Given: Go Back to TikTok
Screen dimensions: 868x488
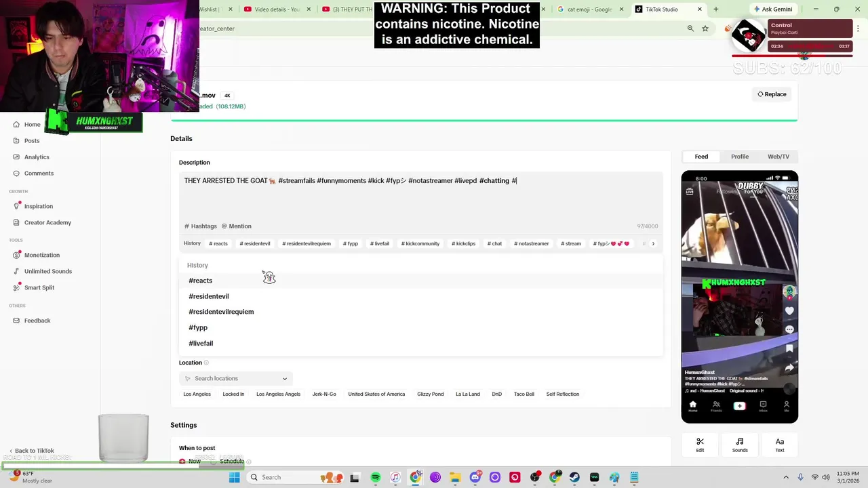Looking at the screenshot, I should click(x=32, y=451).
